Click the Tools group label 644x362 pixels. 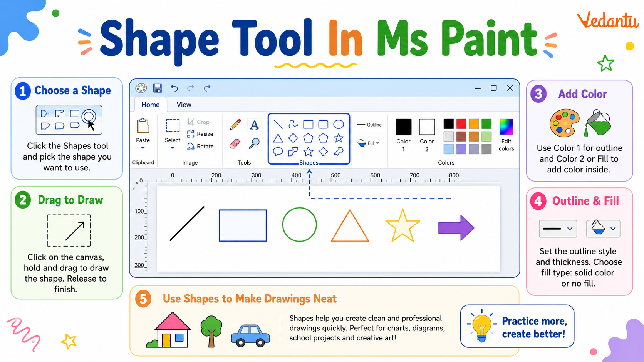[244, 163]
